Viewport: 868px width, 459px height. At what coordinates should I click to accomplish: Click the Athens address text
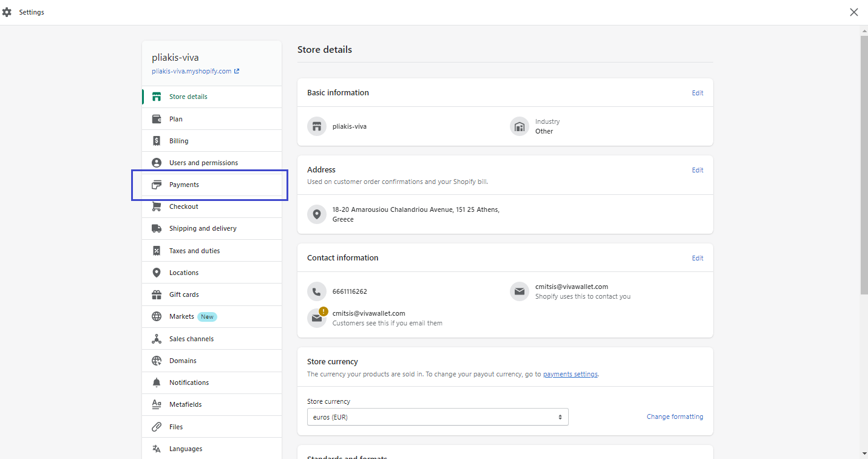point(416,214)
